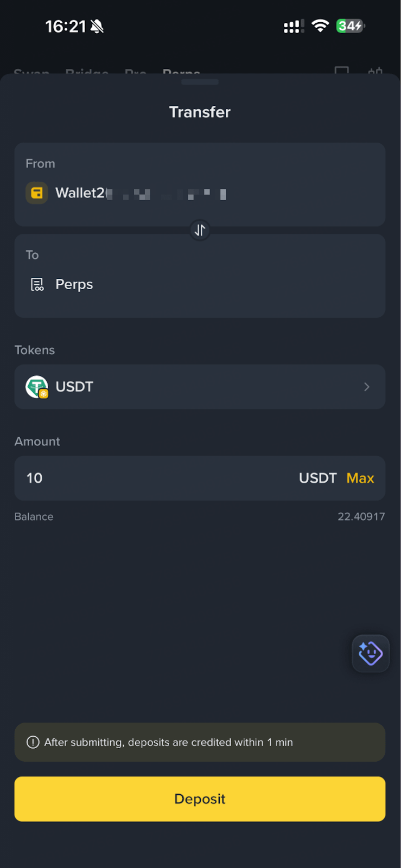This screenshot has width=401, height=868.
Task: Tap the yellow Deposit button
Action: coord(200,799)
